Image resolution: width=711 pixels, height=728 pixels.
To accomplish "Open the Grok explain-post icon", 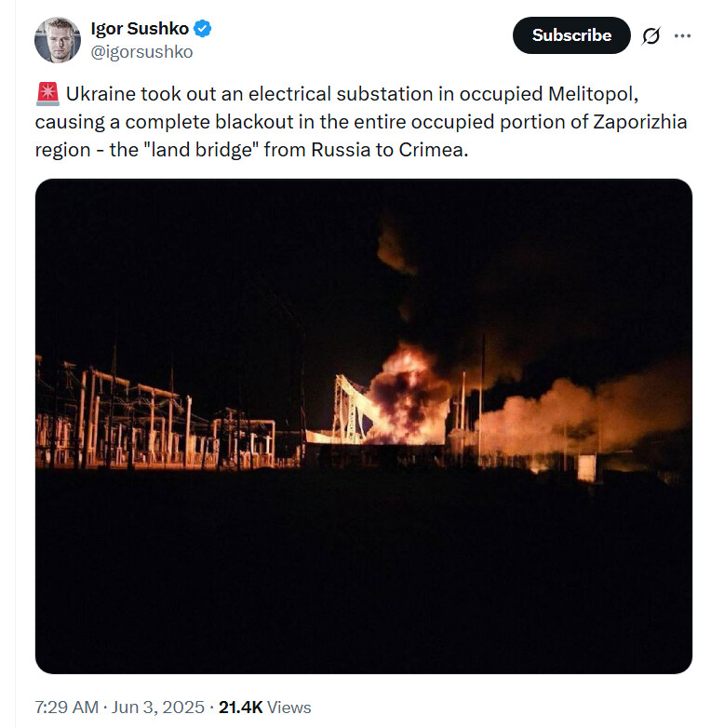I will [651, 35].
